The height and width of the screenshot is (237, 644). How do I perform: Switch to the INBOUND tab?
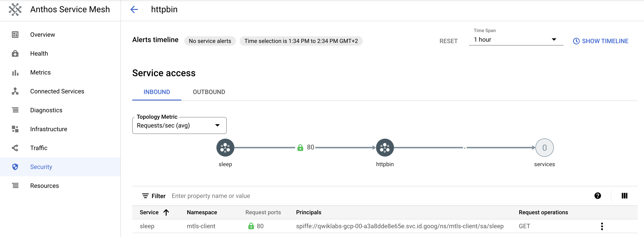157,92
